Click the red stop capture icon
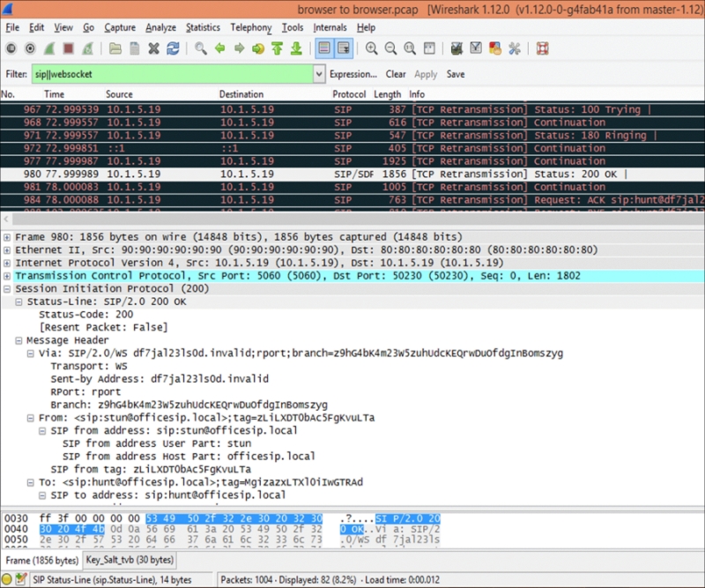Viewport: 705px width, 588px height. click(70, 48)
